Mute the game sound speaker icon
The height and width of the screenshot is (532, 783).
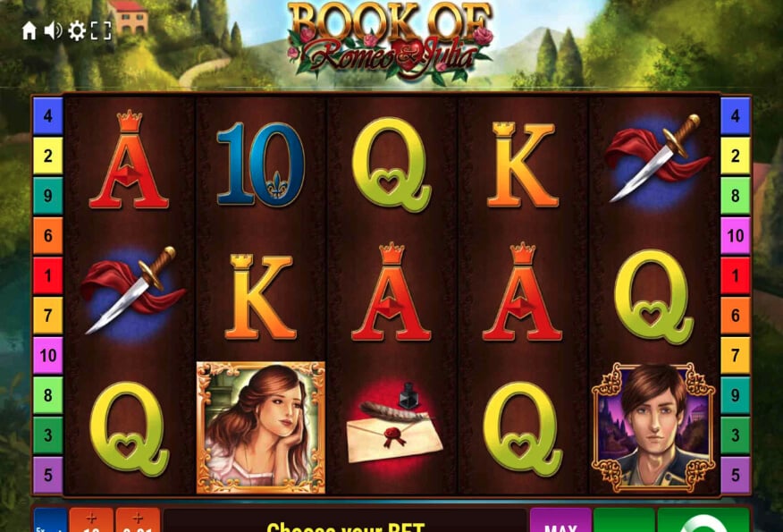tap(54, 31)
